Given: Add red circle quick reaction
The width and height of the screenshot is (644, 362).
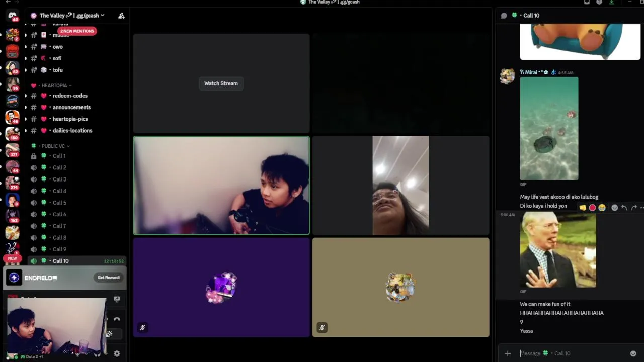Looking at the screenshot, I should pyautogui.click(x=592, y=208).
